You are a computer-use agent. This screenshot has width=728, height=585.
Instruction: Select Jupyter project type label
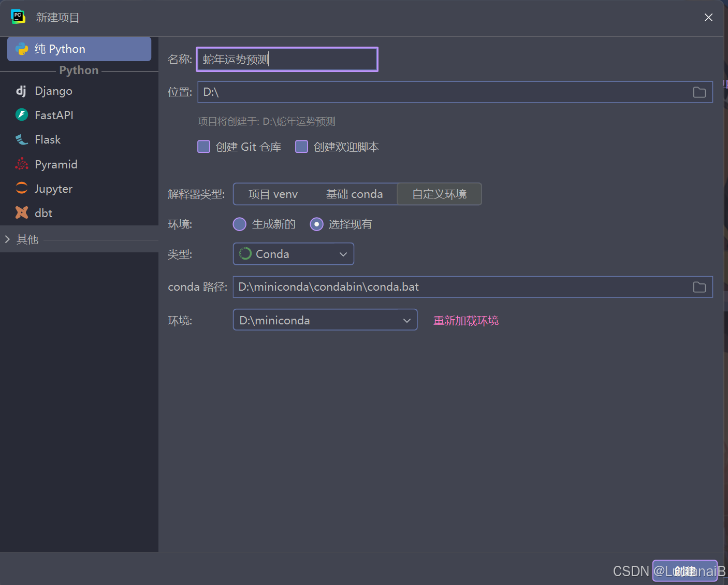pyautogui.click(x=53, y=189)
